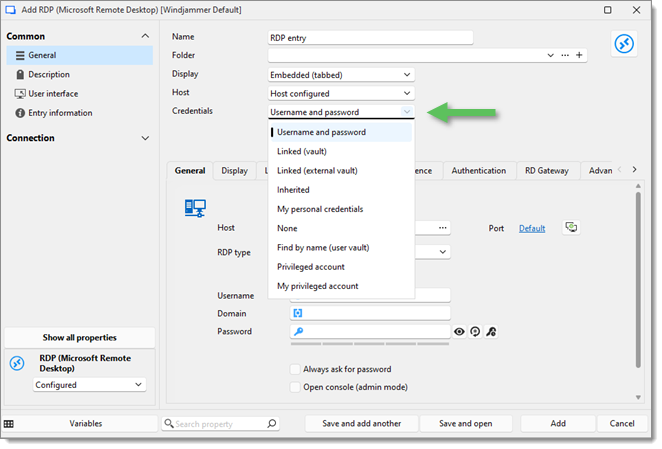Screen dimensions: 662x449
Task: Expand the Connection section
Action: tap(145, 138)
